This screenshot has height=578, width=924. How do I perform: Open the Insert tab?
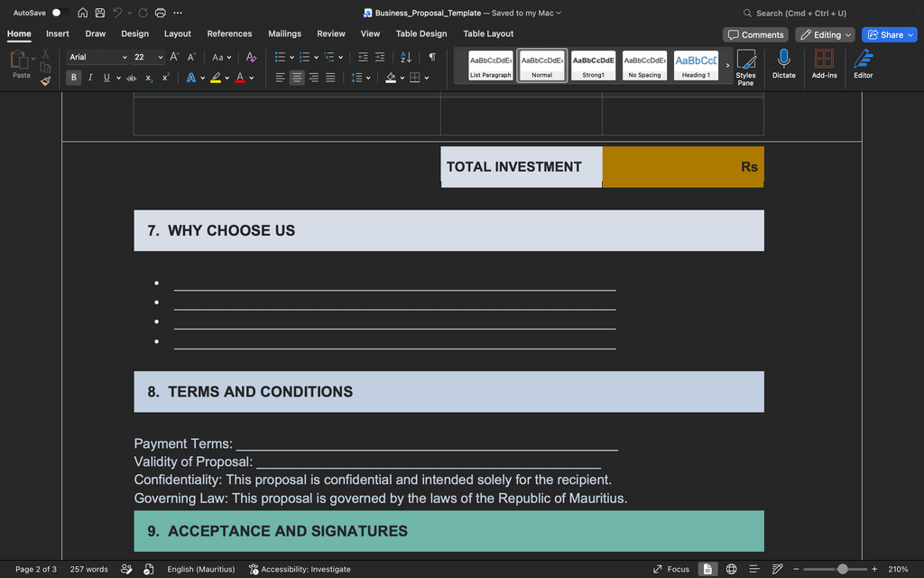click(x=58, y=33)
